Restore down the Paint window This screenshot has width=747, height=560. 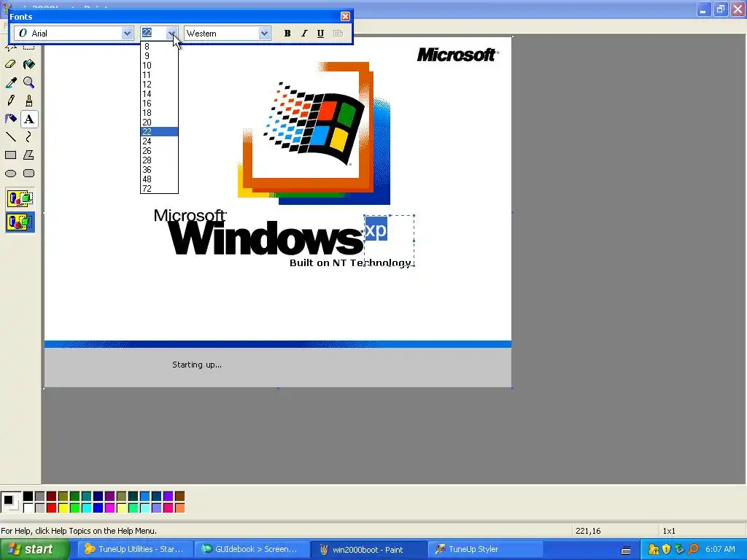coord(721,9)
